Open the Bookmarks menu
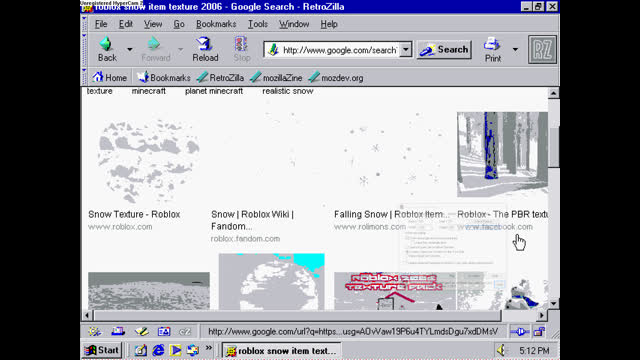 (216, 24)
